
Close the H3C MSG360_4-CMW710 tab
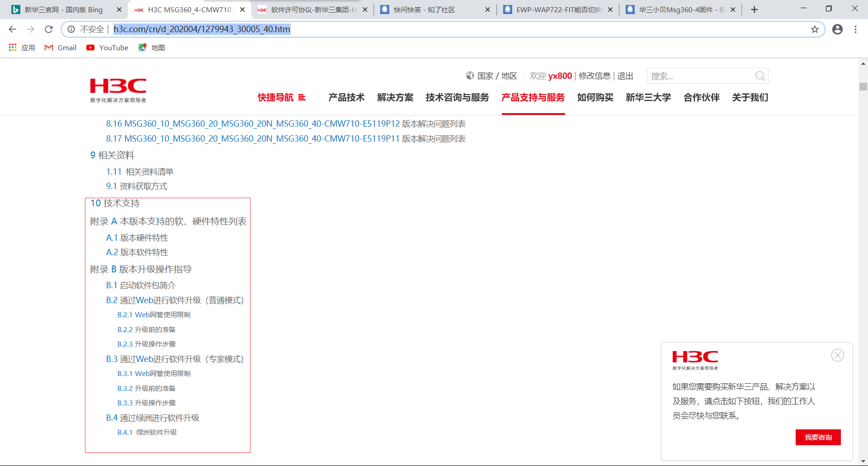point(242,10)
